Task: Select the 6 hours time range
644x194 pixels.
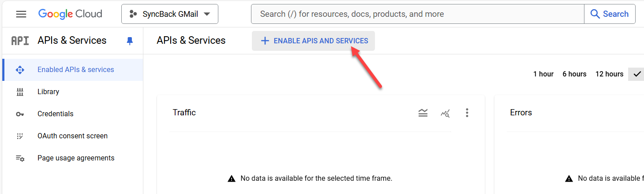Action: (574, 74)
